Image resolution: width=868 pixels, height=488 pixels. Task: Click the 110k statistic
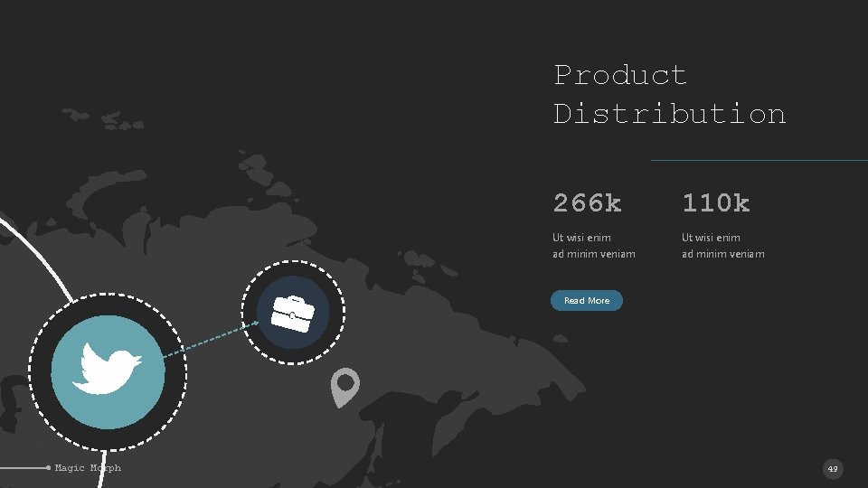pyautogui.click(x=716, y=203)
